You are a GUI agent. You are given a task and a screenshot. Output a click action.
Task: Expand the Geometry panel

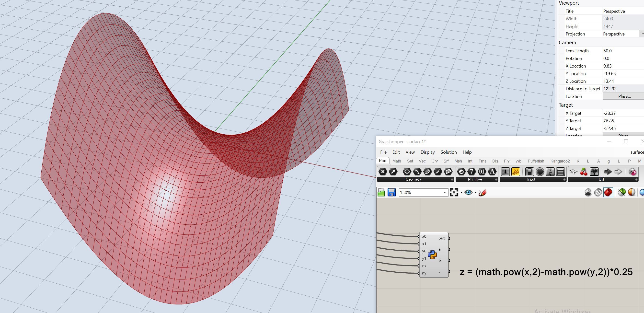452,179
